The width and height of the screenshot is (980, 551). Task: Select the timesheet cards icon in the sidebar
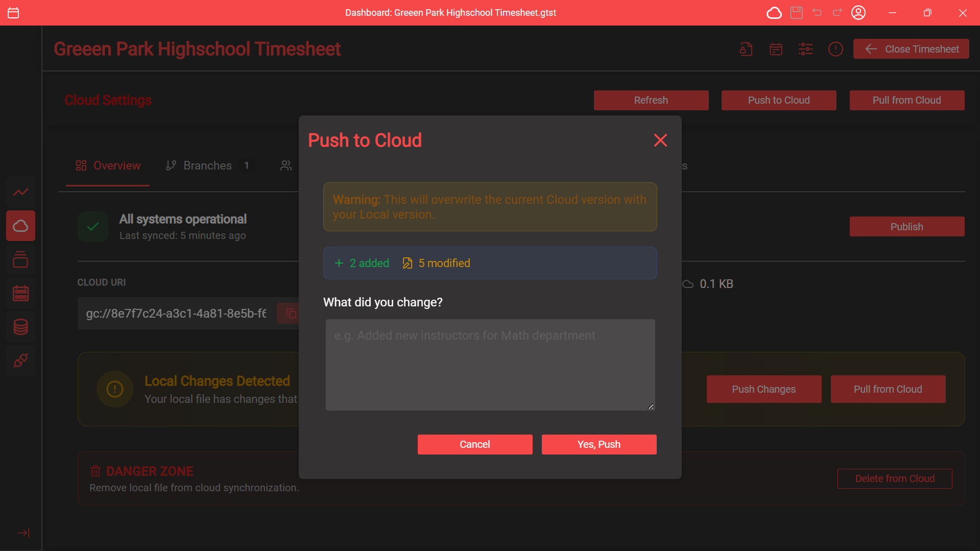(20, 259)
